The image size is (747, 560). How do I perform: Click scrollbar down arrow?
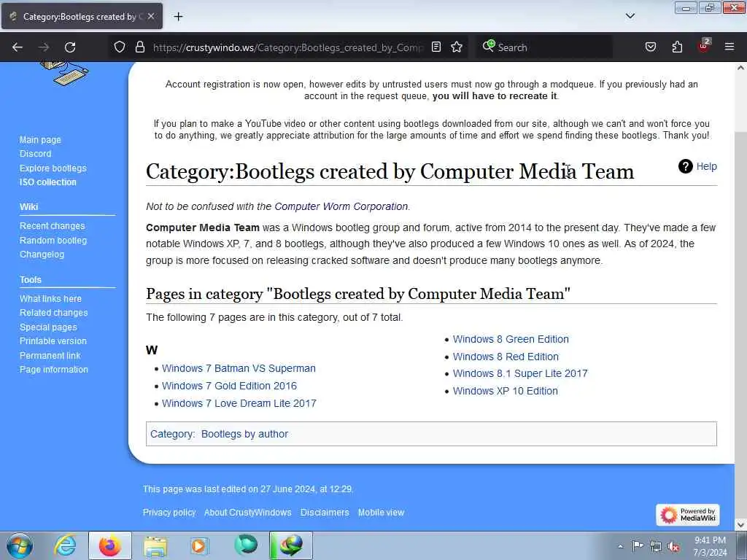tap(740, 525)
